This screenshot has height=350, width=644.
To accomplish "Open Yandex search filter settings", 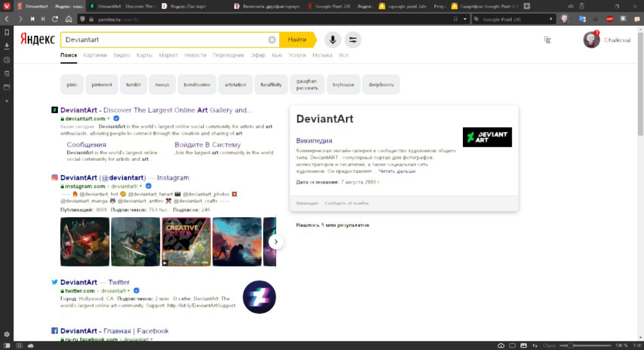I will [x=353, y=40].
